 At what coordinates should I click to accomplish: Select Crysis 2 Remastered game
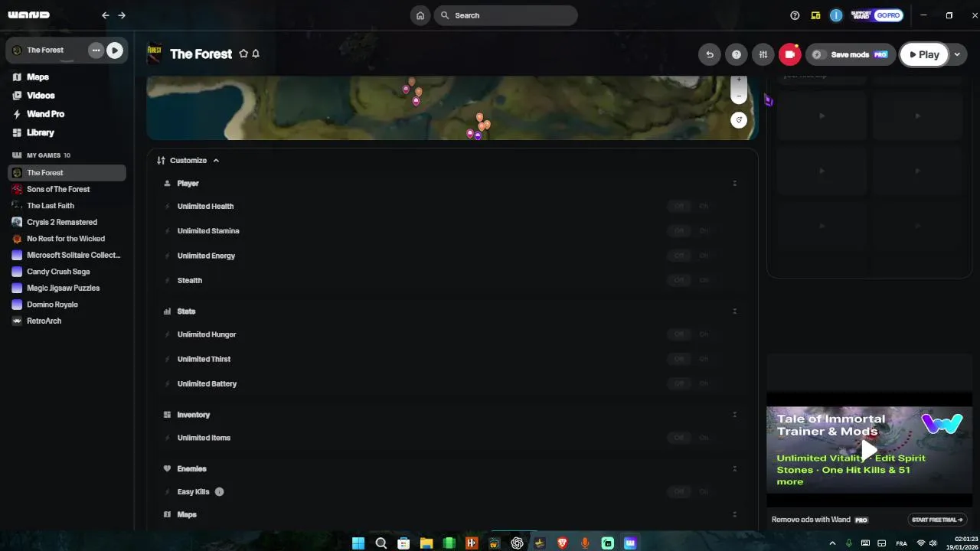click(x=67, y=222)
